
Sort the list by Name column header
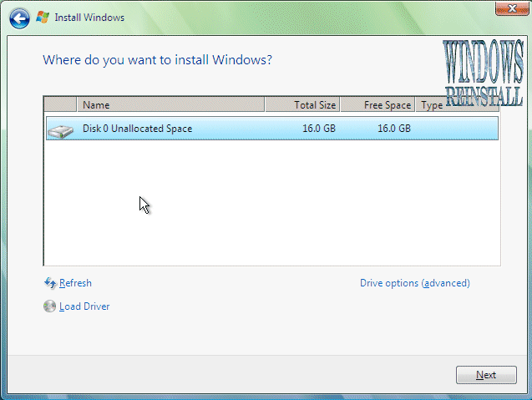coord(171,105)
